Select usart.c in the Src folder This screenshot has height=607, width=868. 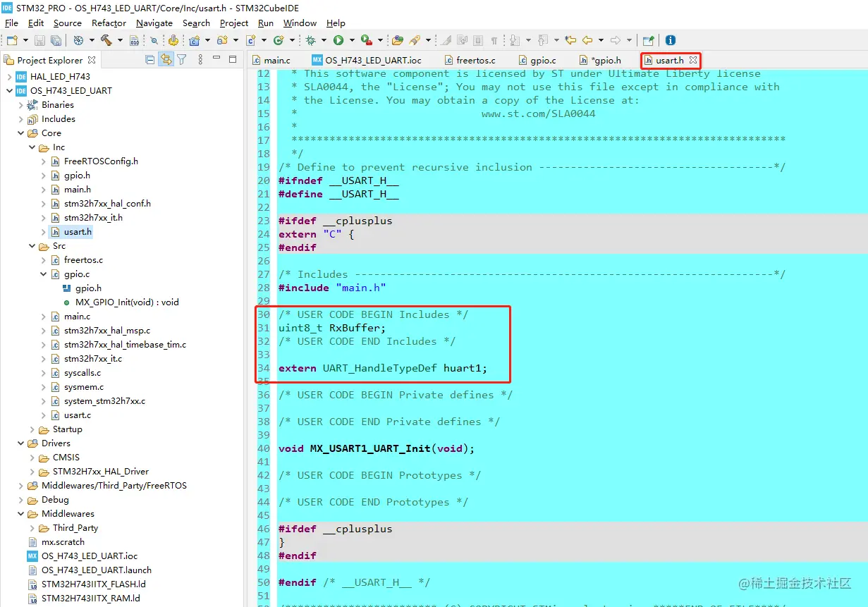click(78, 415)
